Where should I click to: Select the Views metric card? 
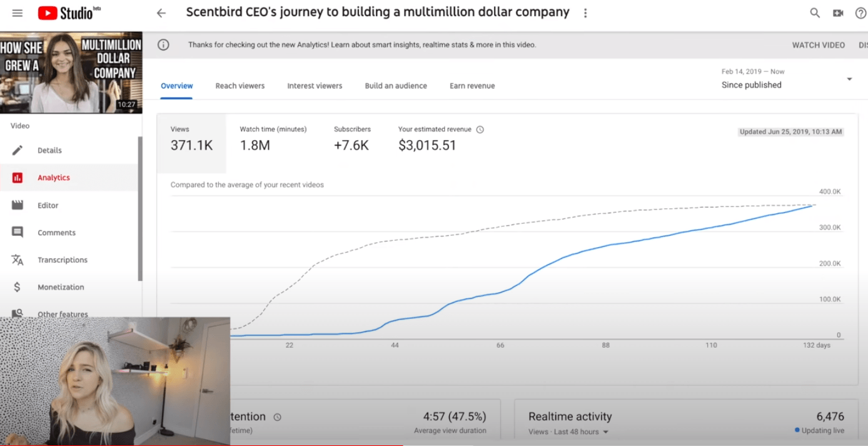pos(191,143)
